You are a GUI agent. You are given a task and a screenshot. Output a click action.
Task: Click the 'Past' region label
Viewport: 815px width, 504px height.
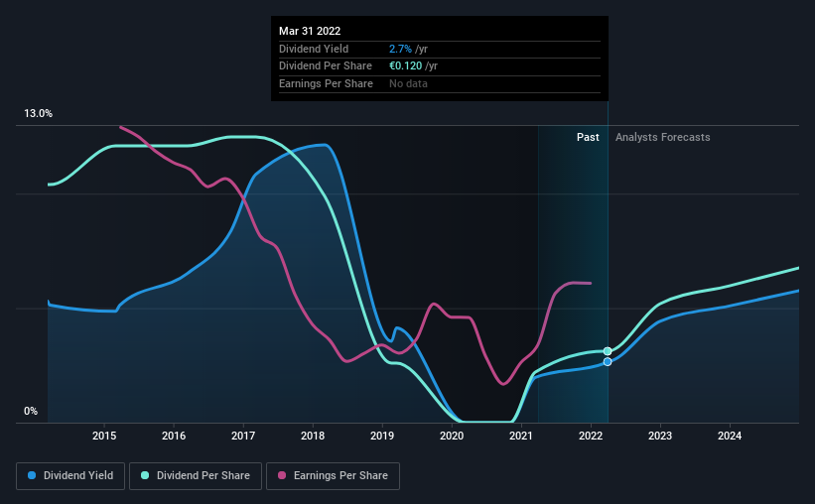point(588,137)
